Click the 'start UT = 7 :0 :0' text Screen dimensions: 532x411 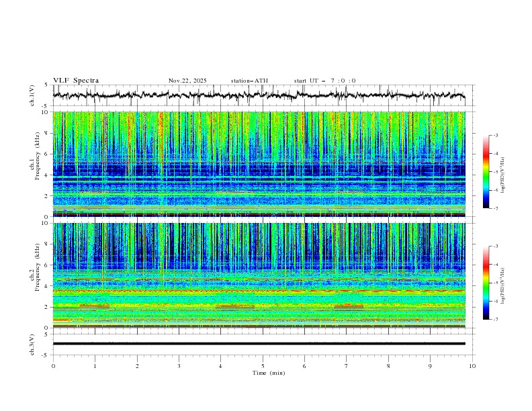324,81
